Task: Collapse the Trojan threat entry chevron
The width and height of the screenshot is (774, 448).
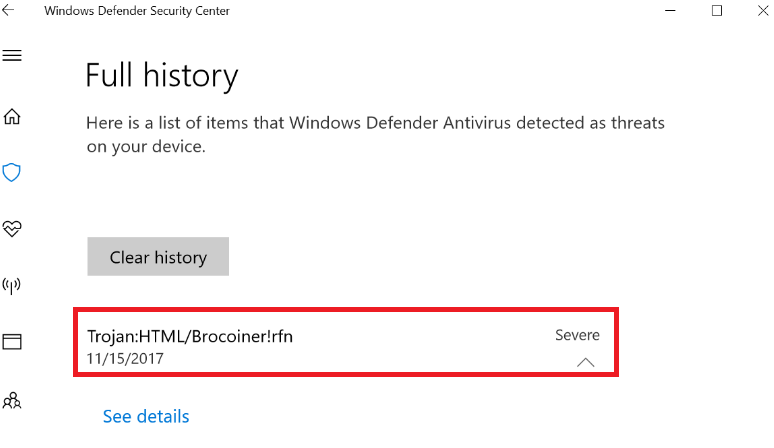Action: click(586, 362)
